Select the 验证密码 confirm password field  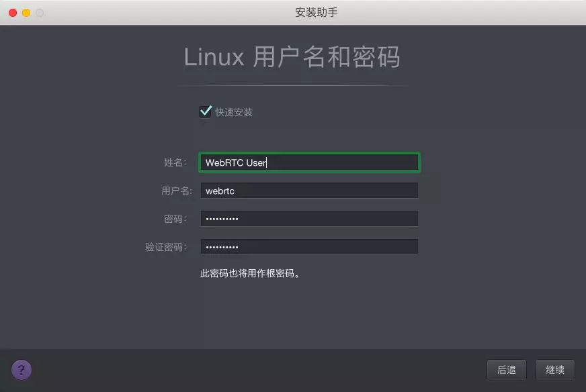click(309, 246)
